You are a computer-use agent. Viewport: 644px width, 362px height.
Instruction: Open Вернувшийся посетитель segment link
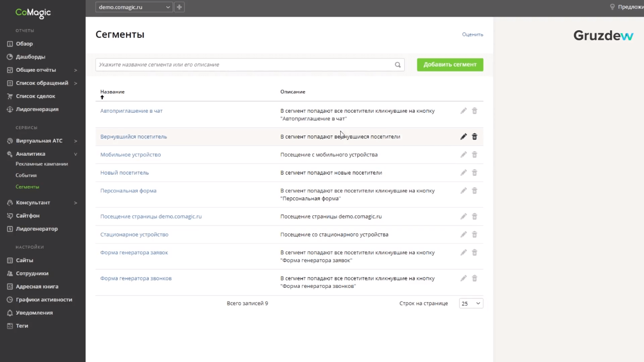[x=134, y=137]
